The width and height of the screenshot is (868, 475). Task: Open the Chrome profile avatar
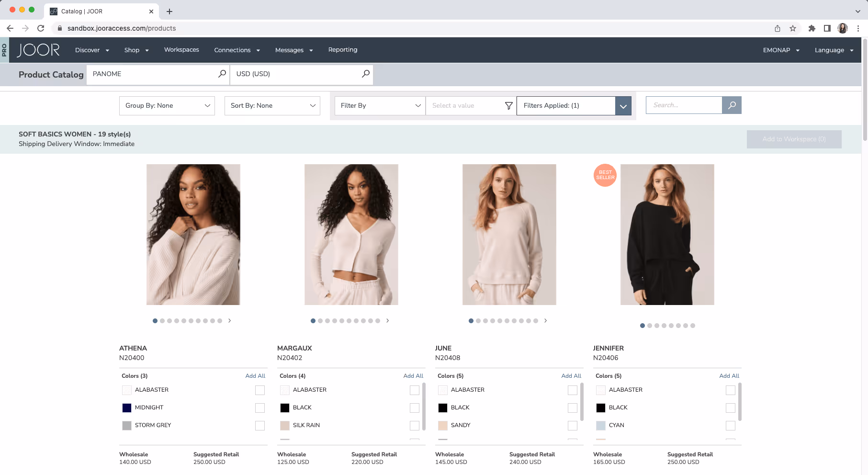[843, 28]
